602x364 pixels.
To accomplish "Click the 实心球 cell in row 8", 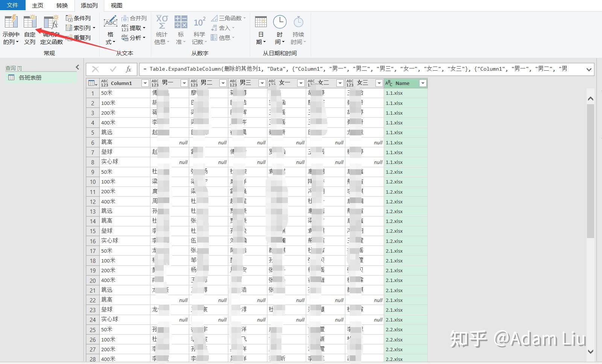I will click(x=125, y=162).
